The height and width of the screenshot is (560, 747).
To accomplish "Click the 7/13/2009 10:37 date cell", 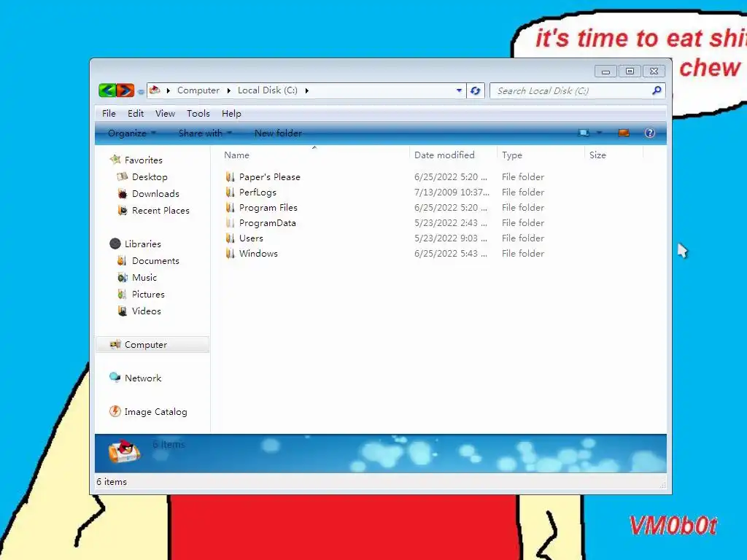I will [x=452, y=192].
